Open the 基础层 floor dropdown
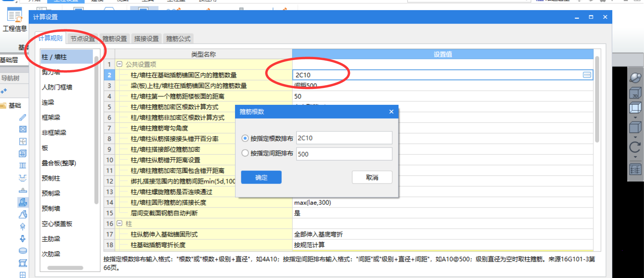The height and width of the screenshot is (278, 644). coord(14,60)
